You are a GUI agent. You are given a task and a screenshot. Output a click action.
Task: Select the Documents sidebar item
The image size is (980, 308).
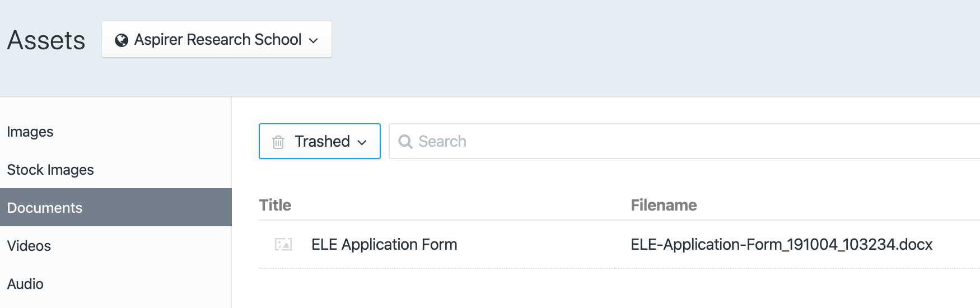[x=45, y=208]
